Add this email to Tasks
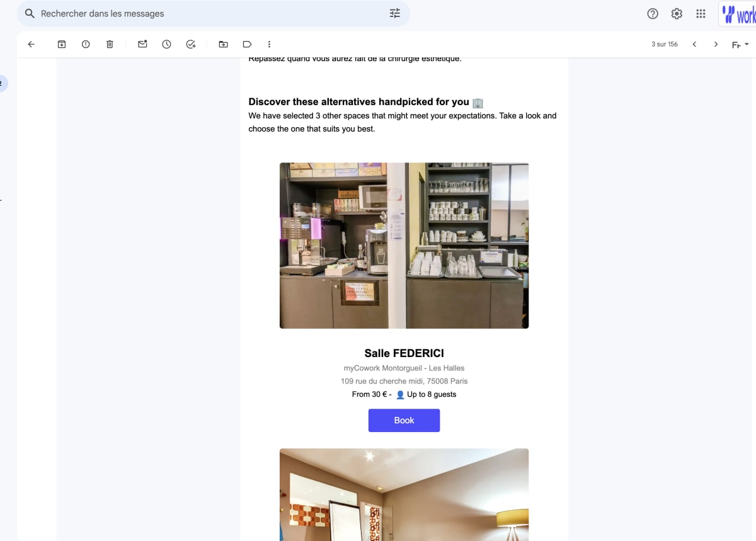The height and width of the screenshot is (541, 756). [x=191, y=44]
